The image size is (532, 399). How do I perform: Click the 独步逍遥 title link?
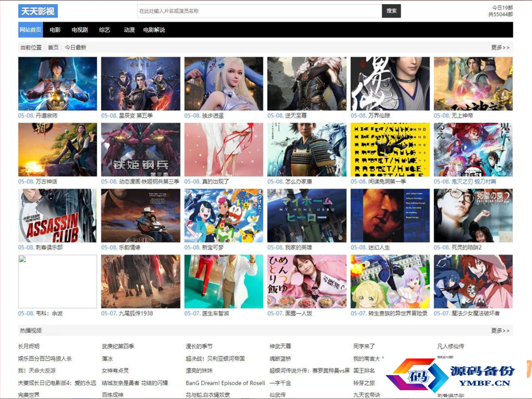tap(212, 116)
